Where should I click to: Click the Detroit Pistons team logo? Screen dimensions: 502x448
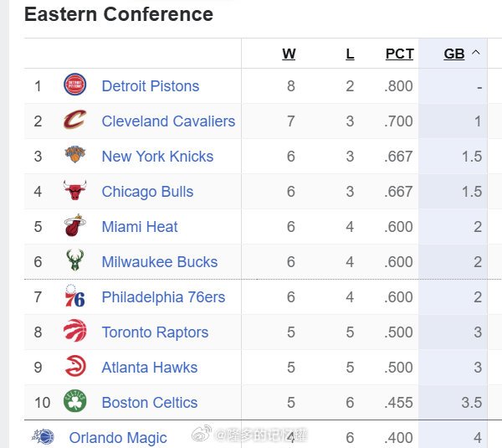[x=74, y=85]
